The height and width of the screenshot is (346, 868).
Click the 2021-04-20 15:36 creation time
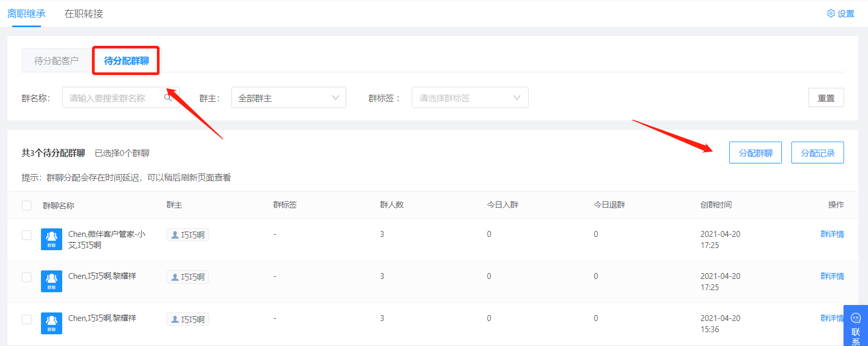tap(720, 324)
